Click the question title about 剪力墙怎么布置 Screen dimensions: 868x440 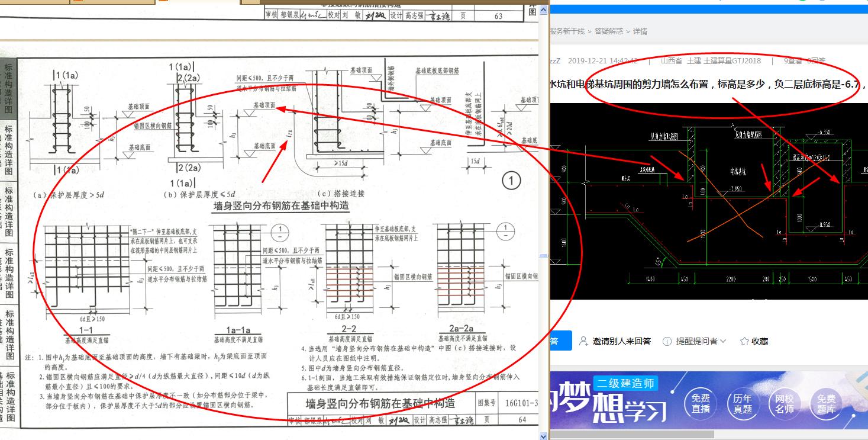coord(708,84)
